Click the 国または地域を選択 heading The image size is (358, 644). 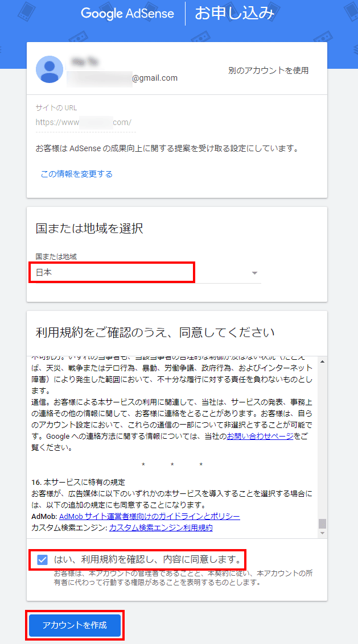(89, 228)
